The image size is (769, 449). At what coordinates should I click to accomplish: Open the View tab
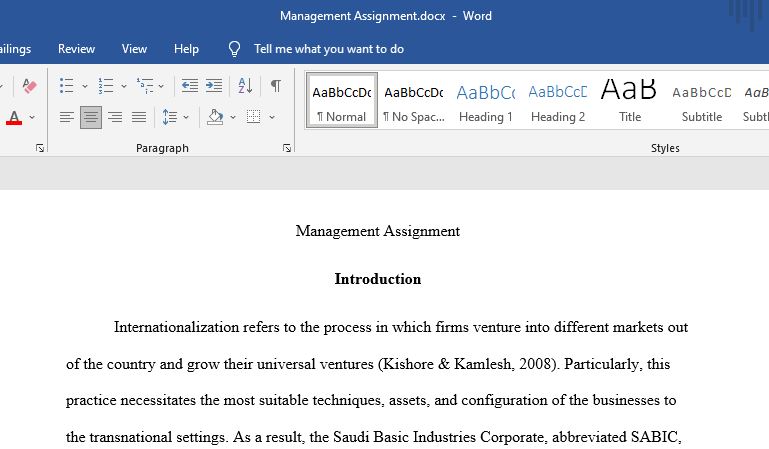134,49
